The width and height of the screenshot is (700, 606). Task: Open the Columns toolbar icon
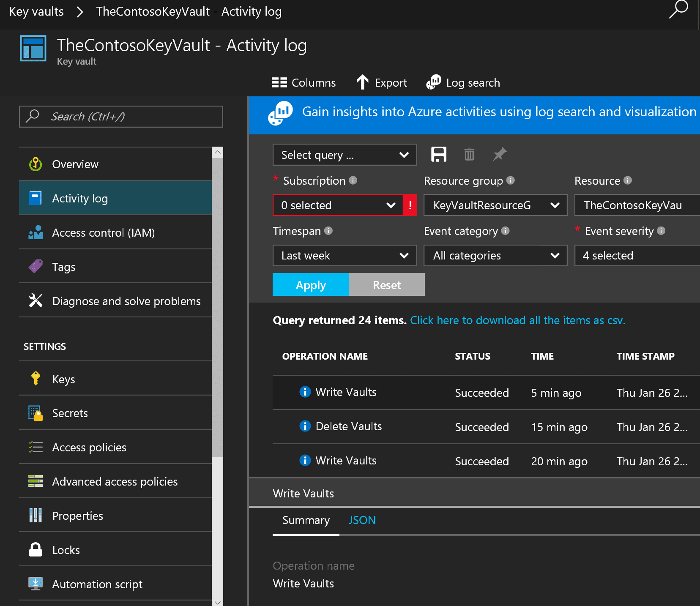click(279, 82)
